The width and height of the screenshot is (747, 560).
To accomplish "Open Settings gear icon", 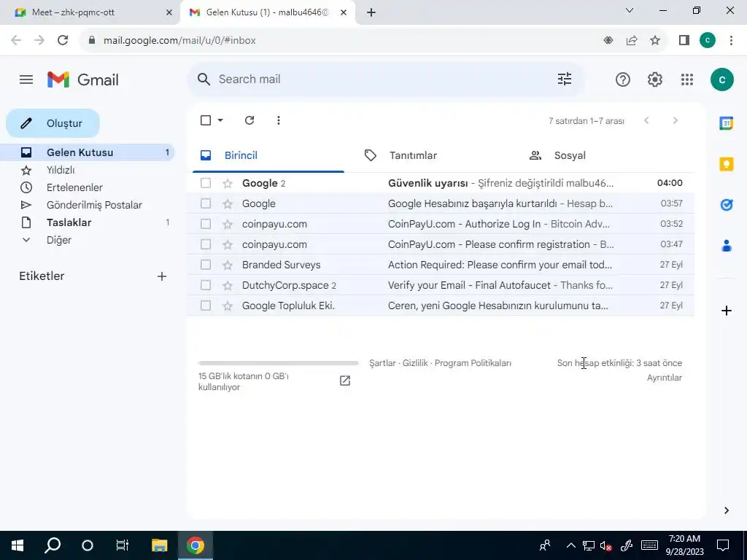I will pyautogui.click(x=655, y=79).
